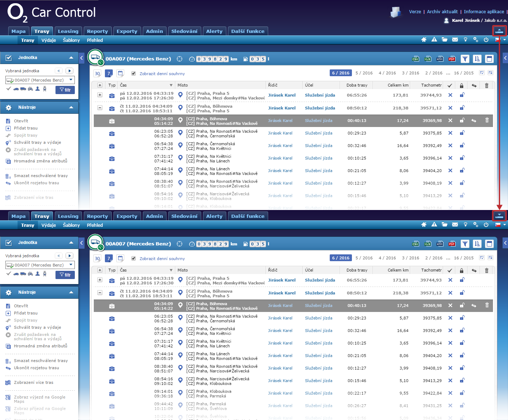This screenshot has height=420, width=508.
Task: Expand the 12.02.2016 trip row in upper view
Action: pos(100,95)
